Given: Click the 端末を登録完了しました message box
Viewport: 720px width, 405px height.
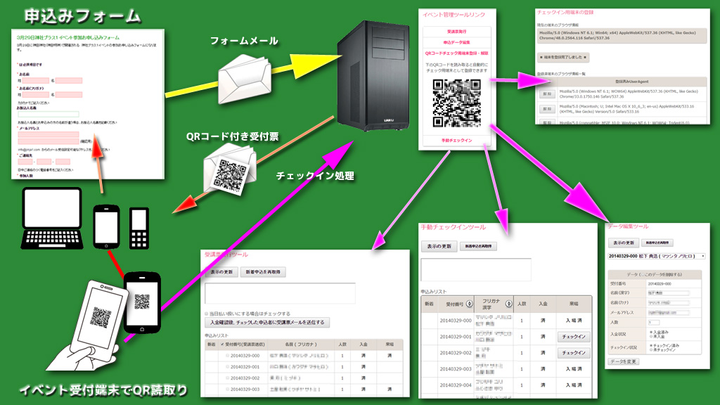Looking at the screenshot, I should [x=563, y=57].
